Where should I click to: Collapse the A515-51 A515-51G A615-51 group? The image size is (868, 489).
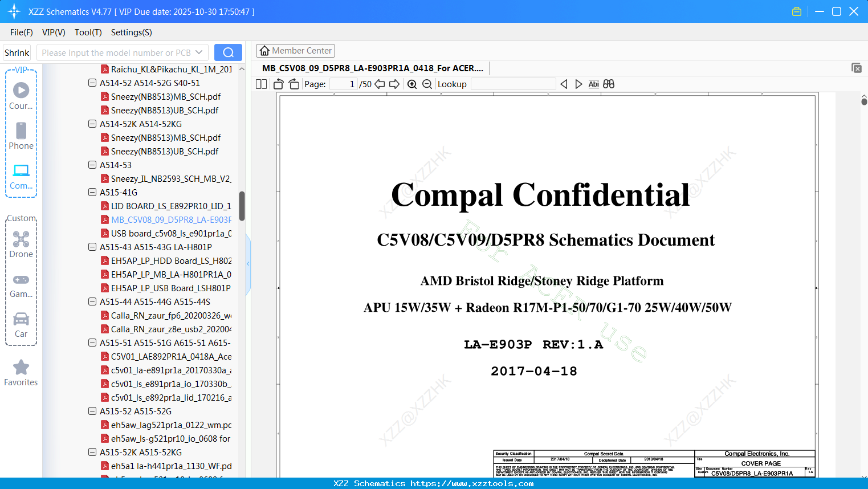[92, 343]
